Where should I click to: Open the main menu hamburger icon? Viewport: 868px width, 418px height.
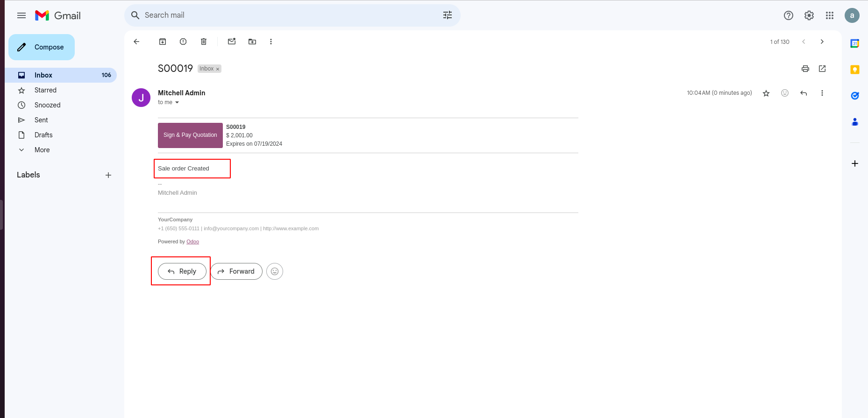[21, 15]
